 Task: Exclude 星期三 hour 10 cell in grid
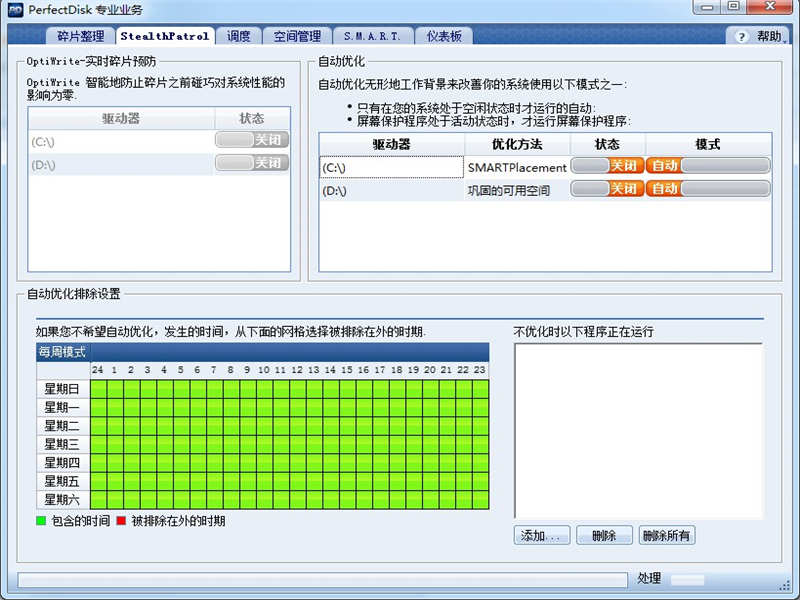[264, 444]
